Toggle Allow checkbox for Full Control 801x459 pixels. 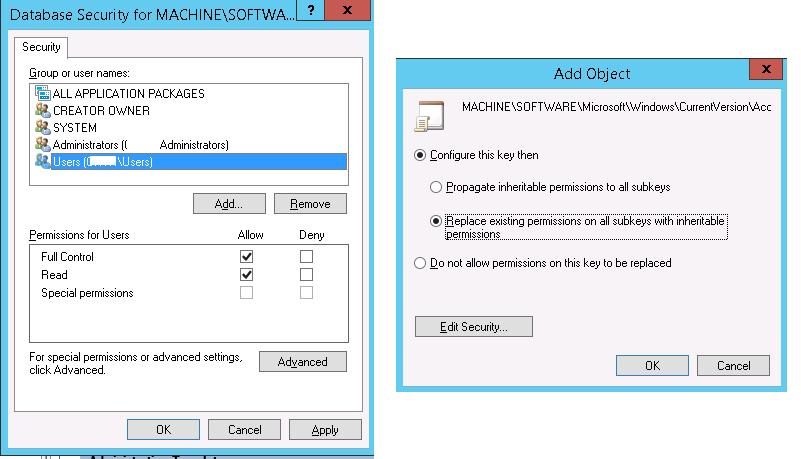point(246,256)
